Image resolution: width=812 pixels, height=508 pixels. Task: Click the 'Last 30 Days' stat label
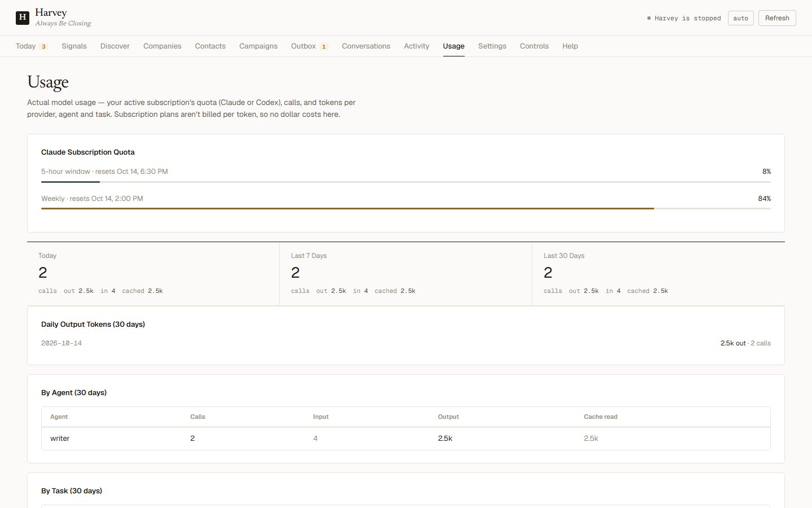(x=564, y=256)
